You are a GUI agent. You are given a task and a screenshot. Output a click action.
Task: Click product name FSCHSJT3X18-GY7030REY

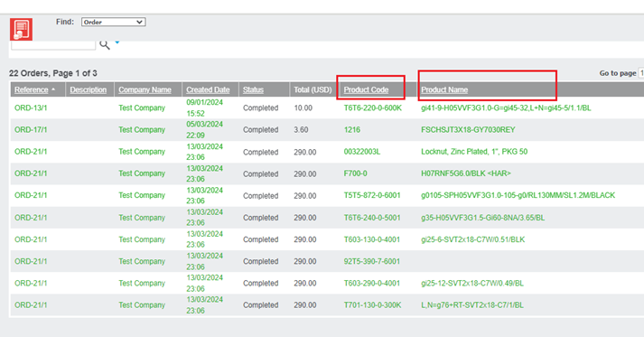coord(468,129)
